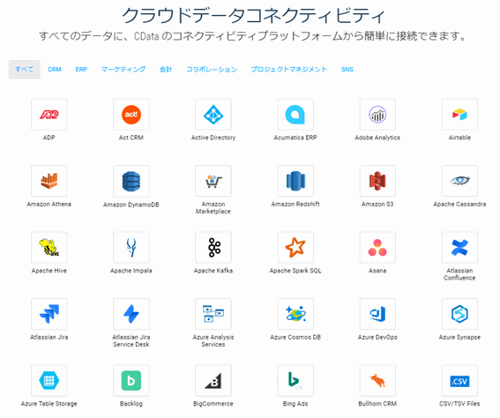
Task: Select the Amazon S3 red icon
Action: [378, 181]
